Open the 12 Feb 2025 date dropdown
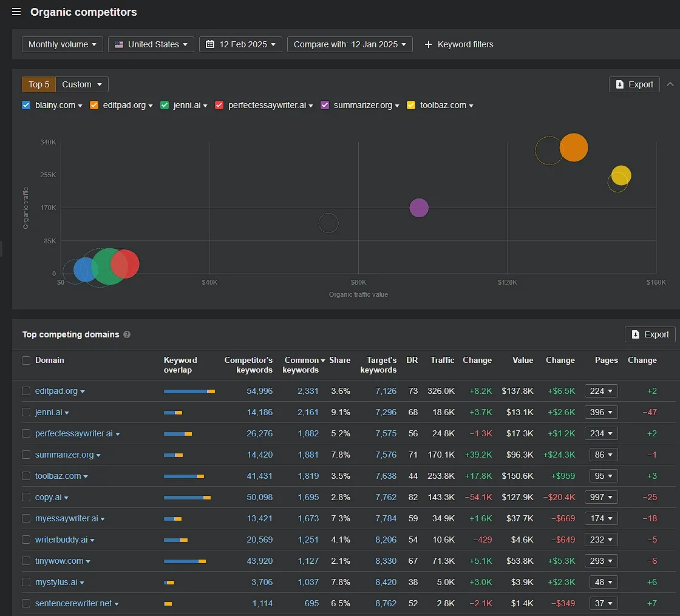680x616 pixels. pos(240,44)
